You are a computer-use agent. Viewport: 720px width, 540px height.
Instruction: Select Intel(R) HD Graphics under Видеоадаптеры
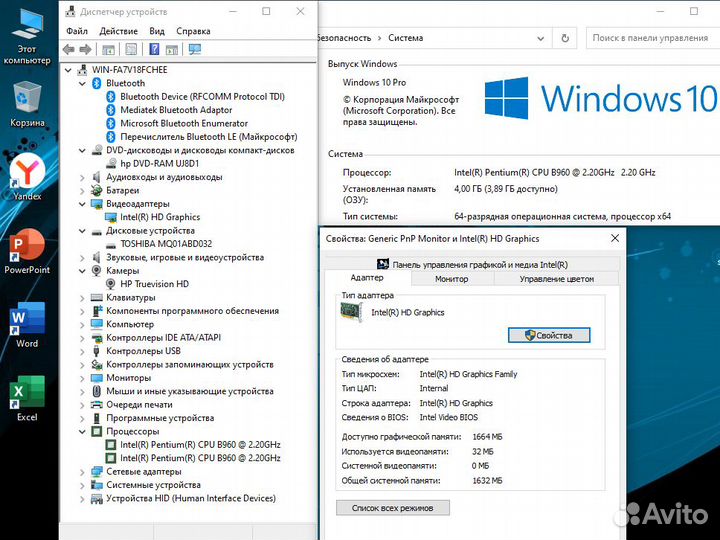pyautogui.click(x=160, y=217)
